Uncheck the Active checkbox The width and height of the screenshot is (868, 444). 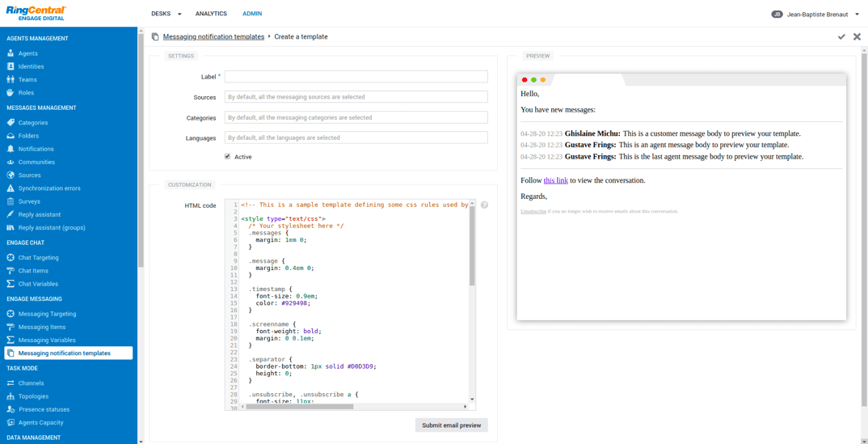(x=227, y=157)
